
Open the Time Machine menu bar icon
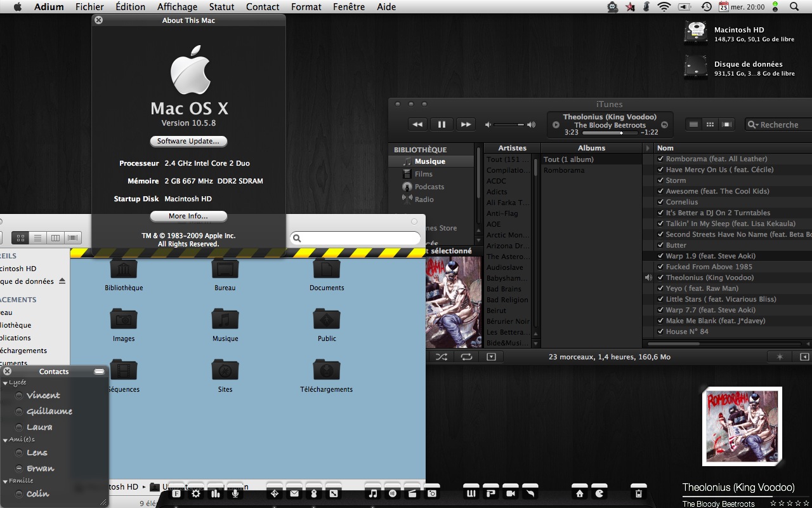(706, 7)
